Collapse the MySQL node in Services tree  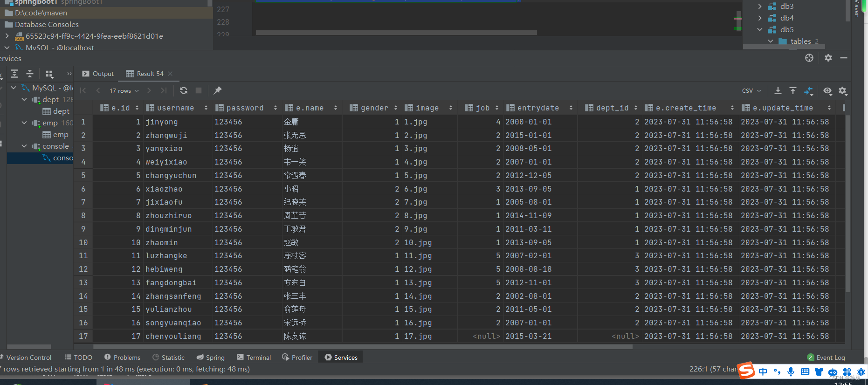click(14, 88)
